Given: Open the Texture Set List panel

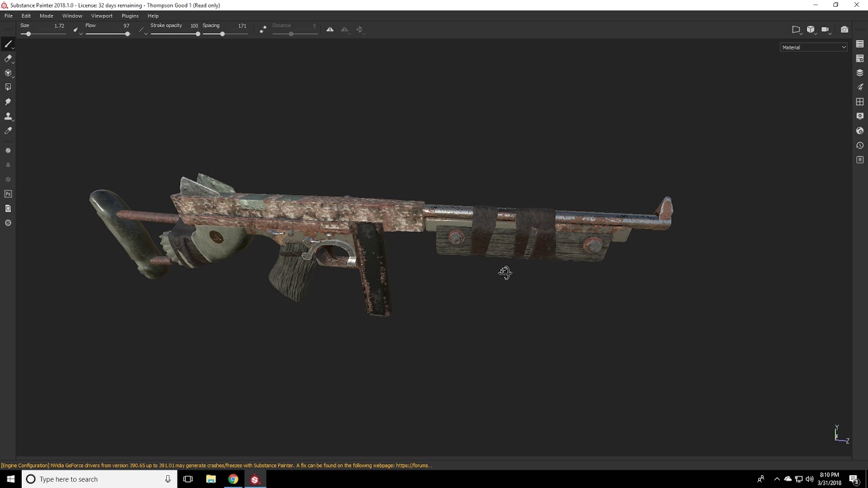Looking at the screenshot, I should (x=860, y=44).
